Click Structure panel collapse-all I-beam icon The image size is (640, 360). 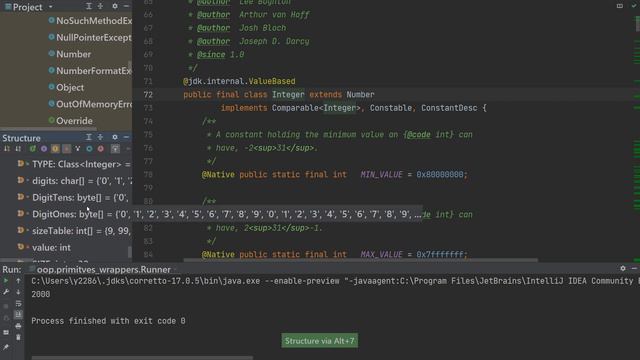pyautogui.click(x=89, y=138)
